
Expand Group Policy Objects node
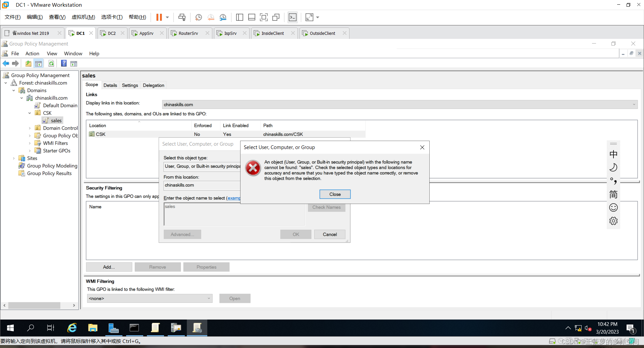pos(30,136)
